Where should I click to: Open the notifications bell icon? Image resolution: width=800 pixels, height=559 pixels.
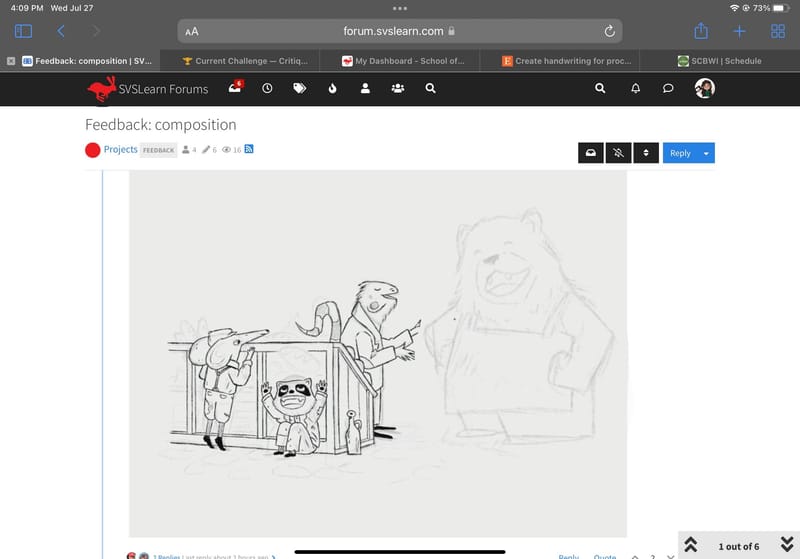point(635,89)
